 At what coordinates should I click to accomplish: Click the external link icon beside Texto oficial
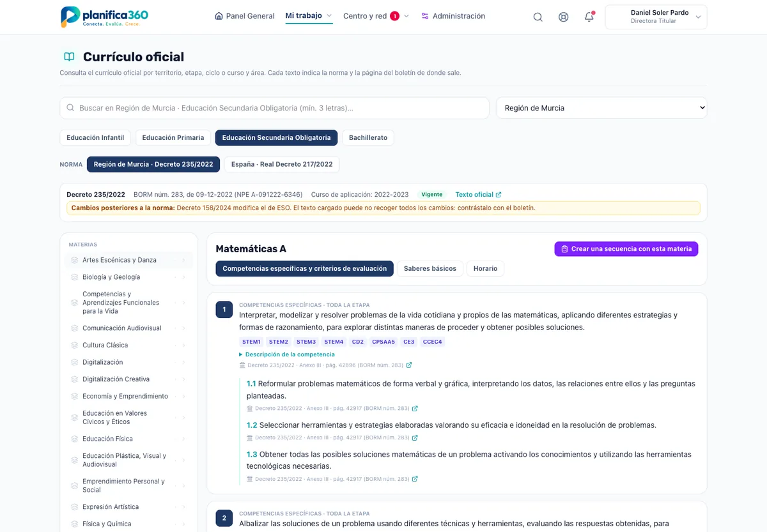pos(499,195)
